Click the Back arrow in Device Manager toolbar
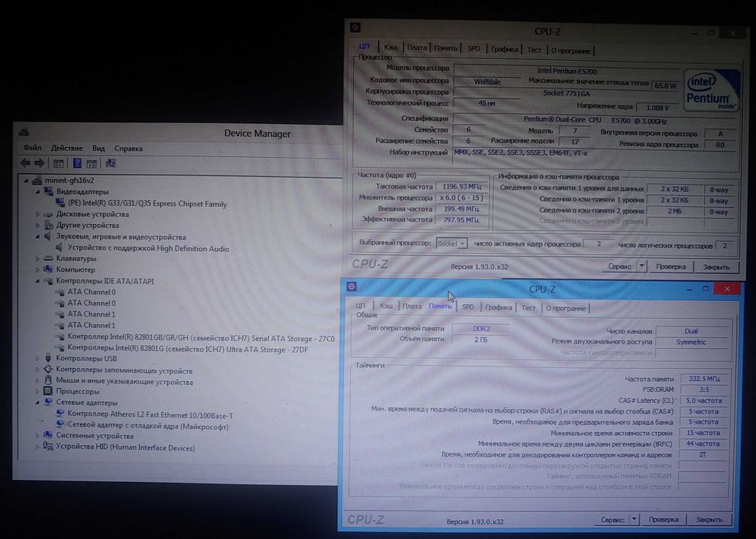756x539 pixels. pyautogui.click(x=25, y=163)
